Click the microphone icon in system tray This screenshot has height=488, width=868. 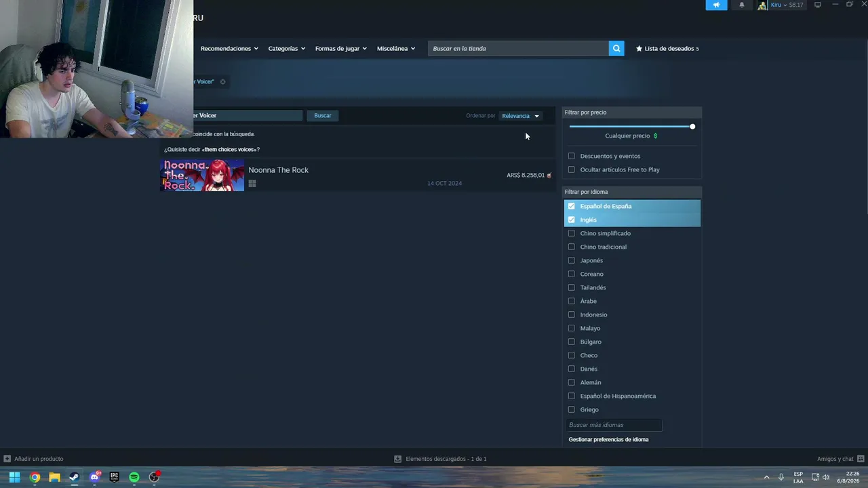[781, 477]
